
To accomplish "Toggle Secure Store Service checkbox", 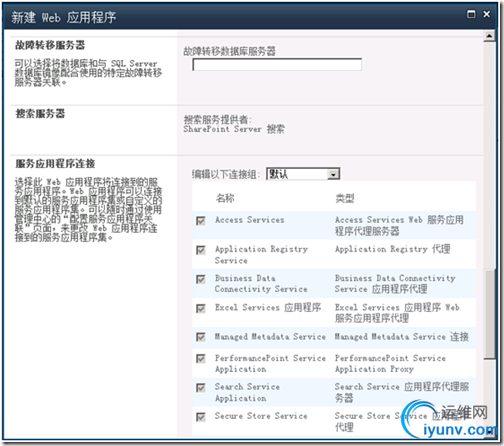I will pyautogui.click(x=201, y=417).
